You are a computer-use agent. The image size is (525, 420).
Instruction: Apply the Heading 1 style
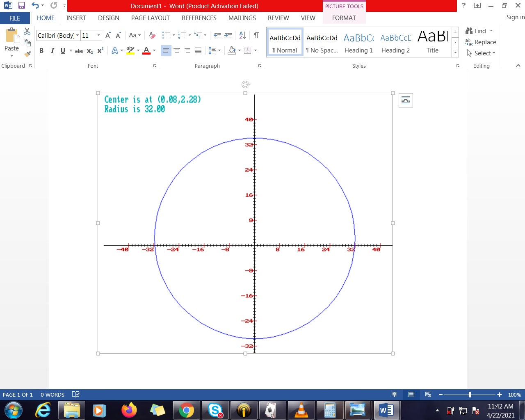click(358, 43)
